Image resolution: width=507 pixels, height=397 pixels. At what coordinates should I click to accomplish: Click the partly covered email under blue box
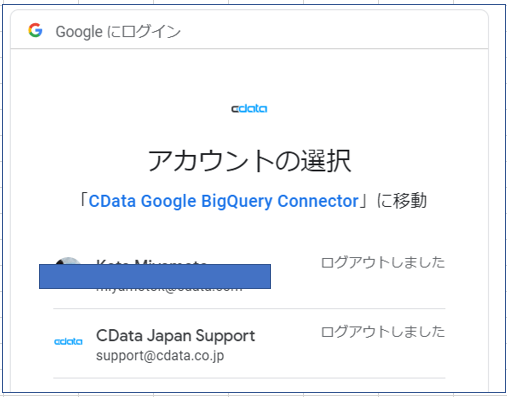[169, 289]
